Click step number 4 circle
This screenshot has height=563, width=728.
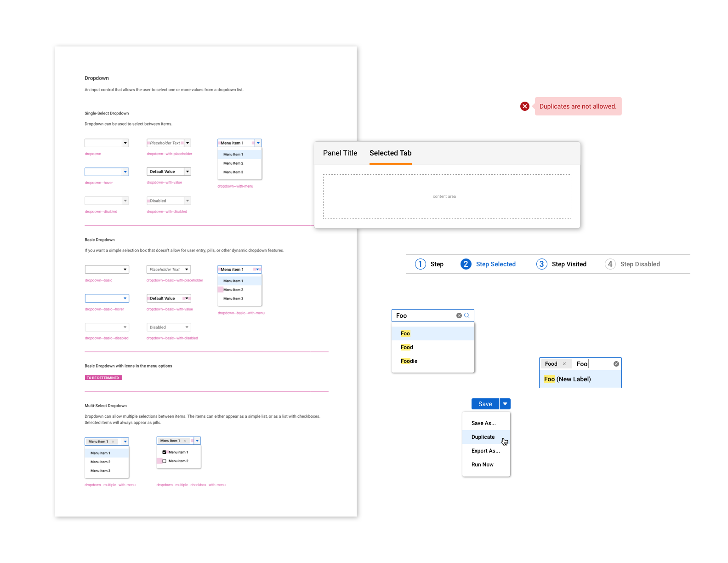610,264
